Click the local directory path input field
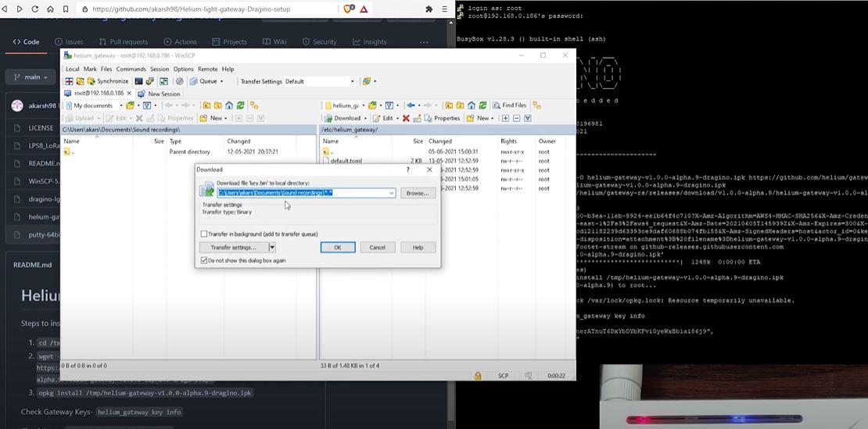 (x=306, y=193)
